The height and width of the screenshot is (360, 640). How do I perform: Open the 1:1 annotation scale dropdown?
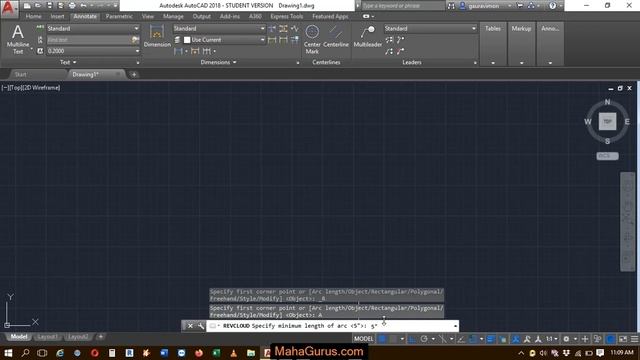pyautogui.click(x=552, y=339)
